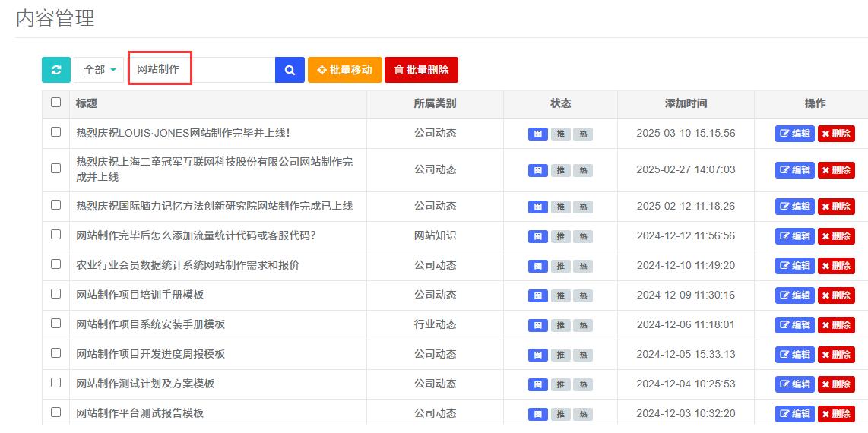Toggle 推 badge on the 网站制作项目系统安装手册模板 row
The image size is (868, 433).
click(560, 325)
